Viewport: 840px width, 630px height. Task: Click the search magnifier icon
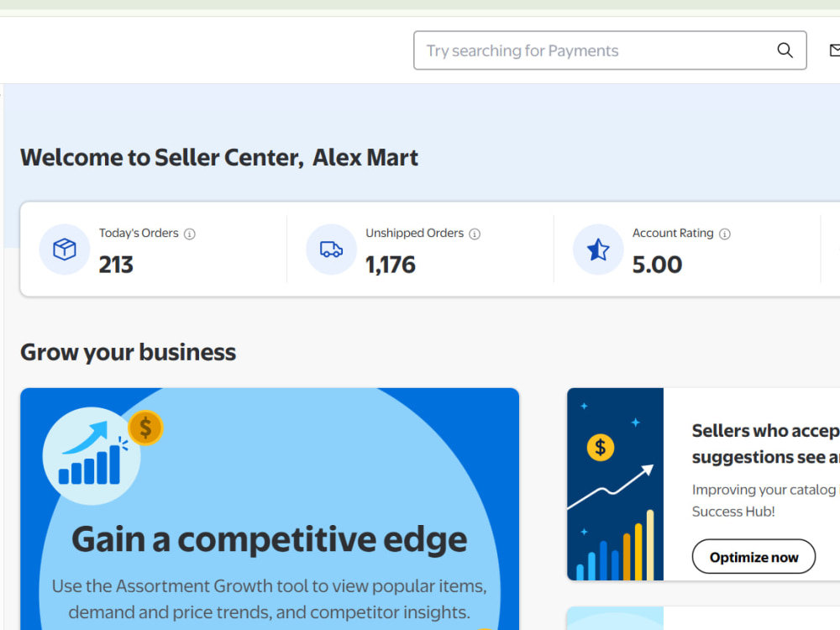click(x=785, y=50)
